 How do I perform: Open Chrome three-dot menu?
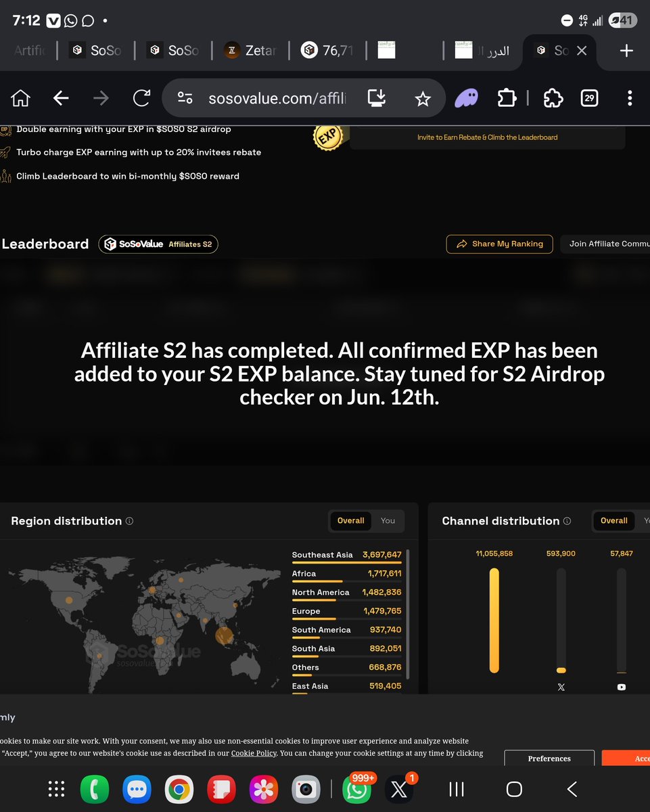click(x=629, y=99)
